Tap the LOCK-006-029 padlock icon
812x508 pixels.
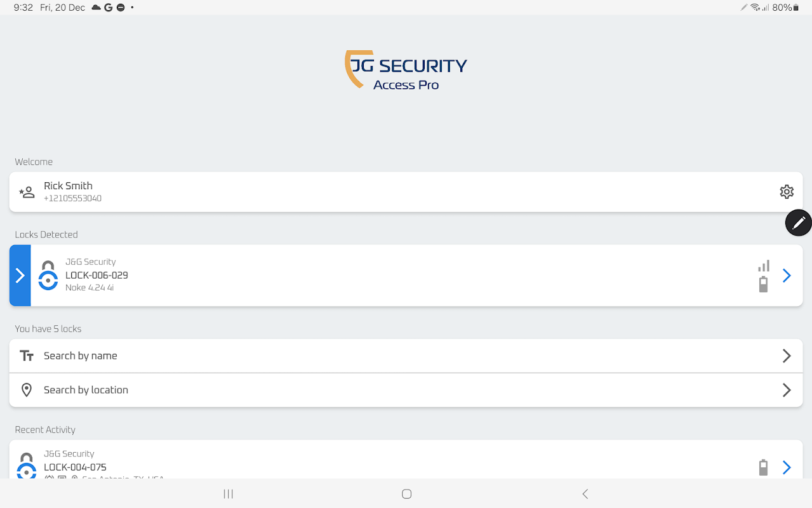point(48,276)
